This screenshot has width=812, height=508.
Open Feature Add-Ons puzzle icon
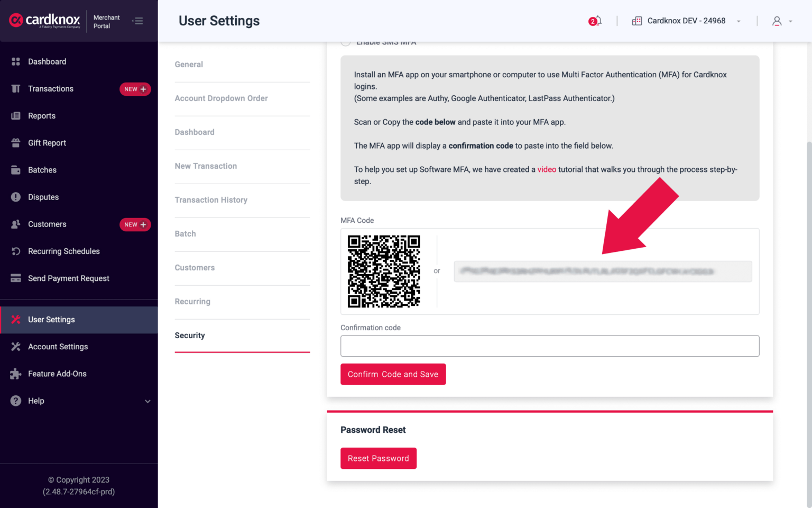click(x=15, y=374)
